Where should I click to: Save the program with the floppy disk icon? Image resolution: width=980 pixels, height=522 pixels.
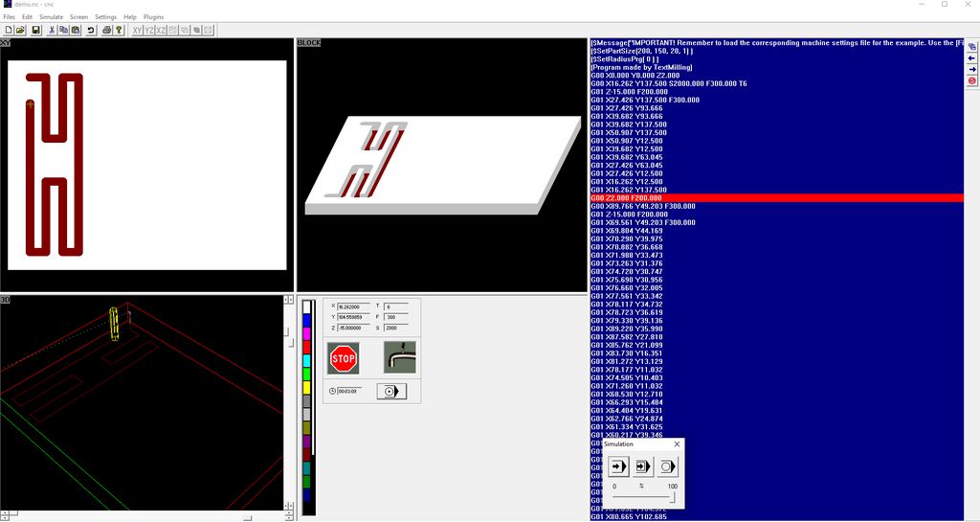[35, 30]
